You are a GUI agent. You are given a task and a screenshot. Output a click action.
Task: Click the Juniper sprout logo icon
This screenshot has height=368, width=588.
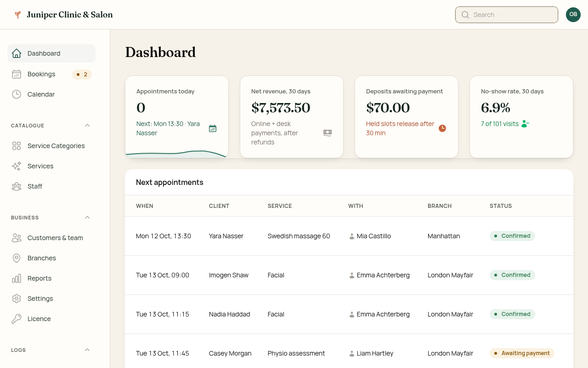(x=17, y=15)
